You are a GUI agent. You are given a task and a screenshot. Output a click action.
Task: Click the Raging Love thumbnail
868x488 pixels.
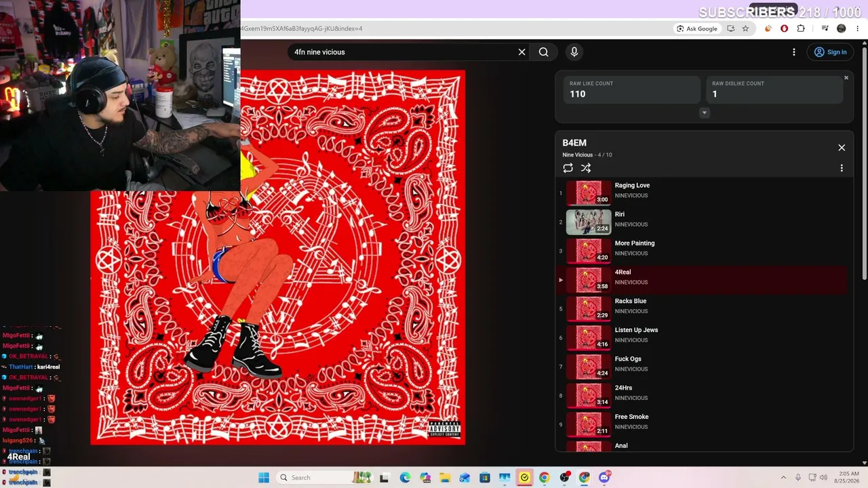(x=589, y=192)
